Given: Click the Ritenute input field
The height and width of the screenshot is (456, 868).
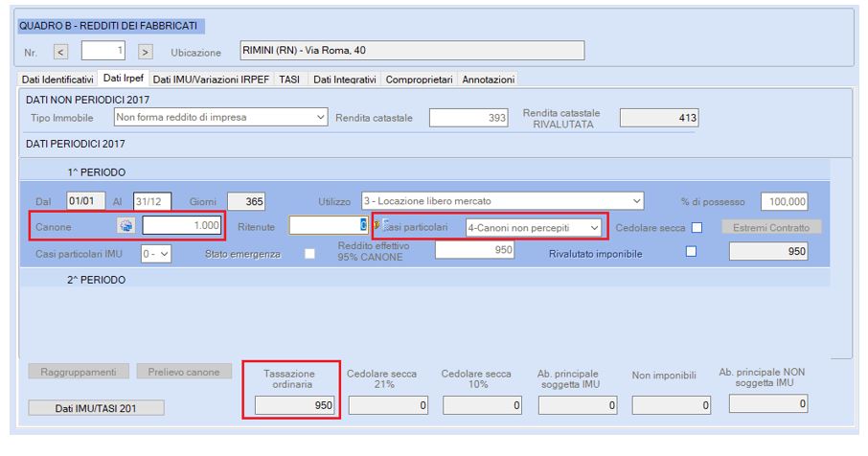Looking at the screenshot, I should point(328,225).
